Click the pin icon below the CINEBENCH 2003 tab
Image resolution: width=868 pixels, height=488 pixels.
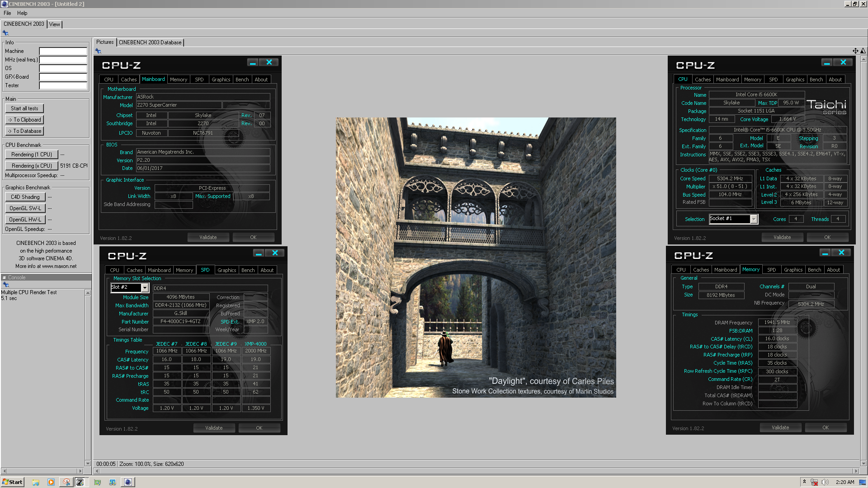5,33
